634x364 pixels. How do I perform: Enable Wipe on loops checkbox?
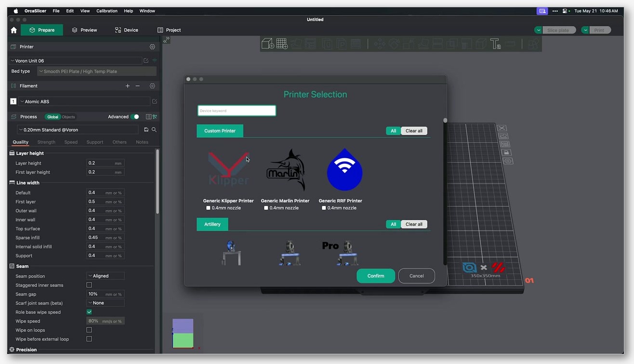(x=89, y=330)
